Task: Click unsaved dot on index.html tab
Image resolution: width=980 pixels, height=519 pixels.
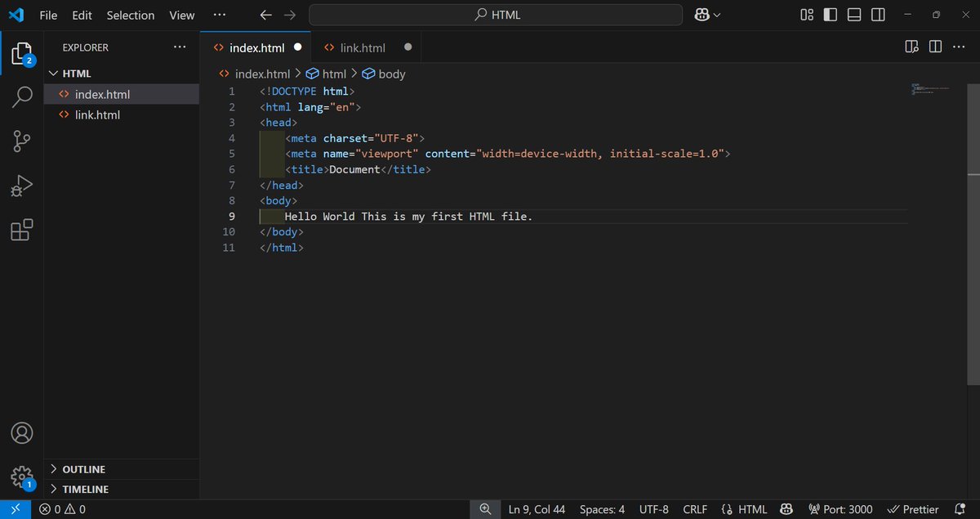Action: click(x=297, y=47)
